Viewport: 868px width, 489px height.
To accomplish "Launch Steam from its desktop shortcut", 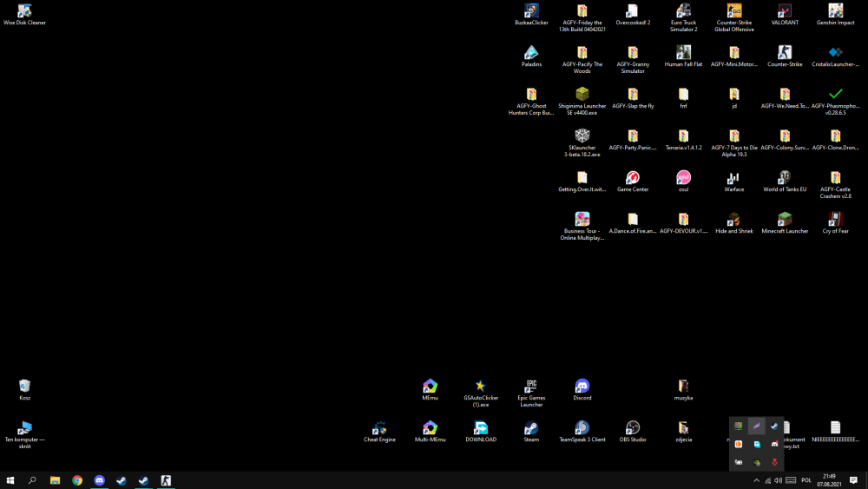I will pyautogui.click(x=531, y=432).
